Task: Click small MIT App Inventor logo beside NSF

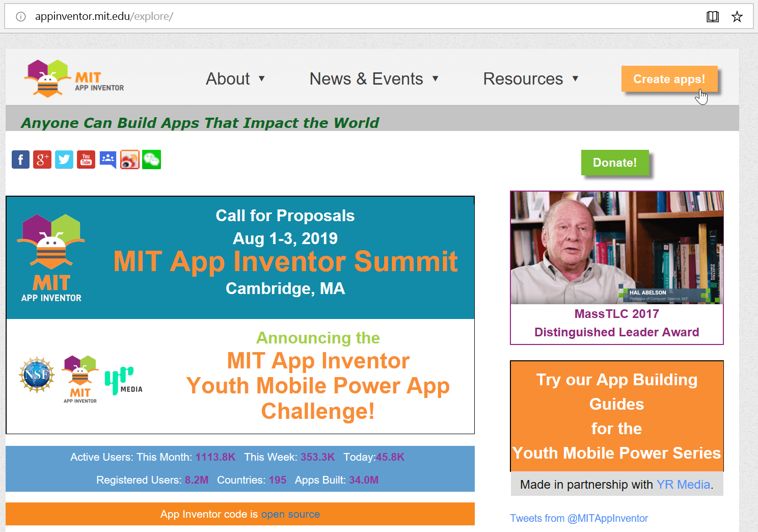Action: tap(80, 379)
